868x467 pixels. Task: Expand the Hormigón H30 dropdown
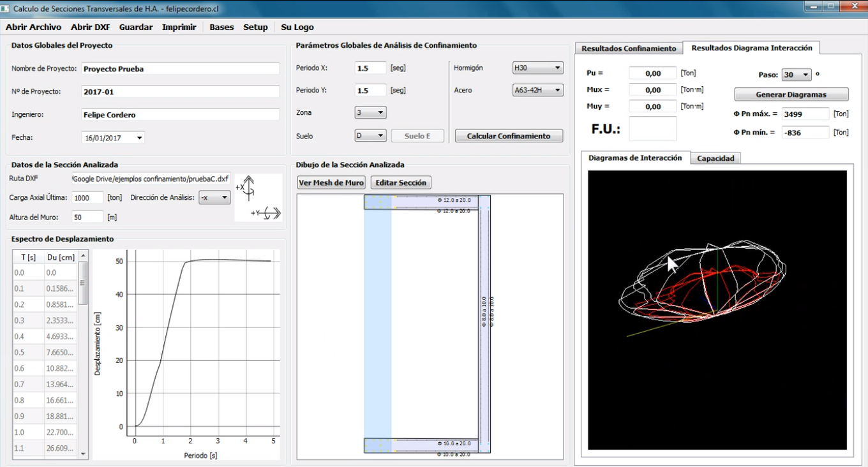pyautogui.click(x=537, y=68)
